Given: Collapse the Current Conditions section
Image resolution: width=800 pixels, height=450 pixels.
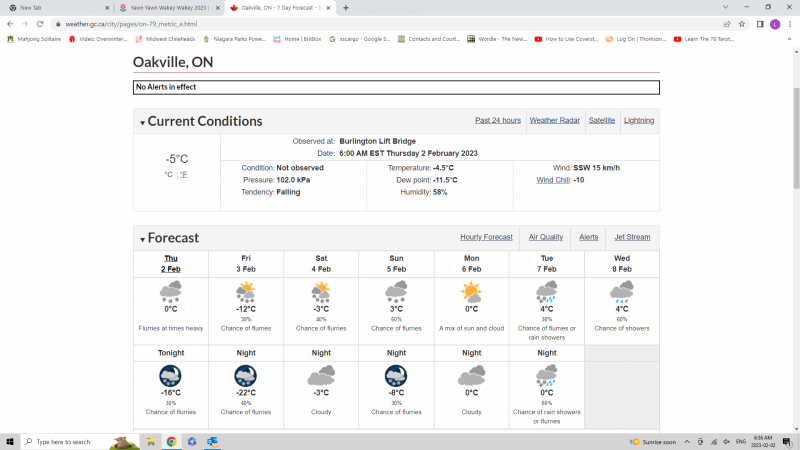Looking at the screenshot, I should 142,123.
